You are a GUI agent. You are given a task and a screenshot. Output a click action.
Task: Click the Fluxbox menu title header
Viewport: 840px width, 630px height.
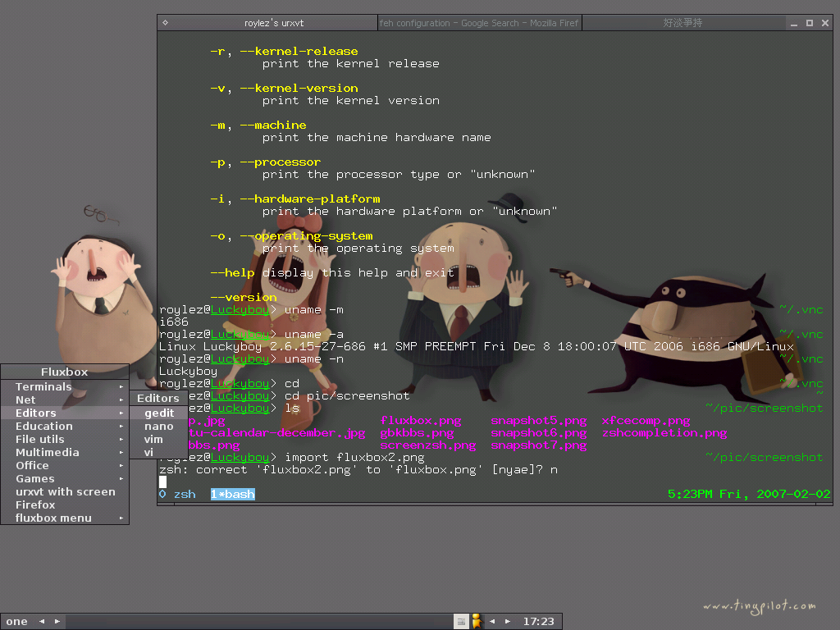pyautogui.click(x=65, y=372)
